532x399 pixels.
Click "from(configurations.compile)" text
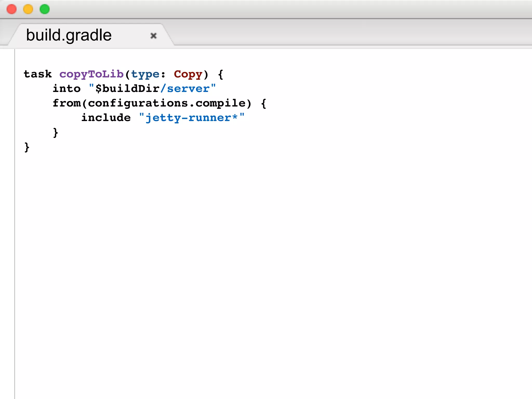coord(152,103)
